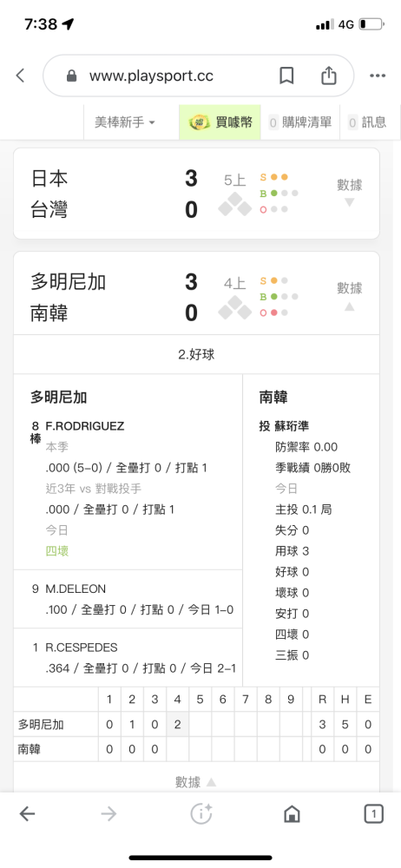Open the 美棒新手 dropdown menu
The width and height of the screenshot is (401, 868).
click(x=125, y=122)
